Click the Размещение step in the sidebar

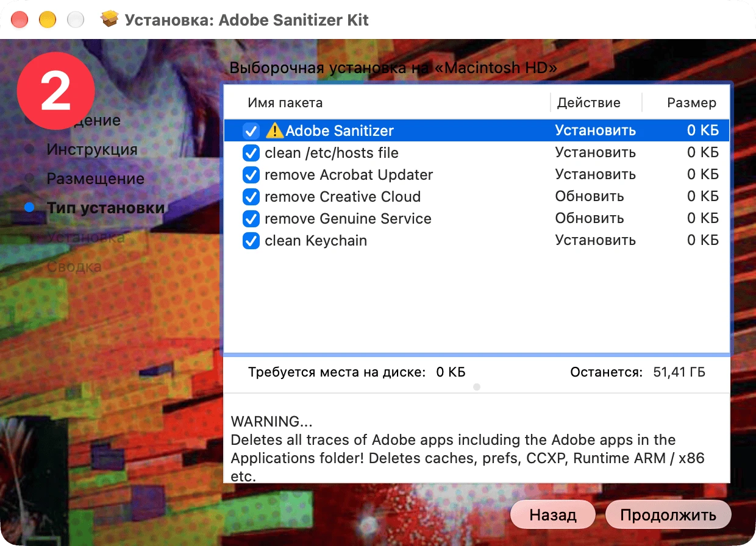click(96, 179)
